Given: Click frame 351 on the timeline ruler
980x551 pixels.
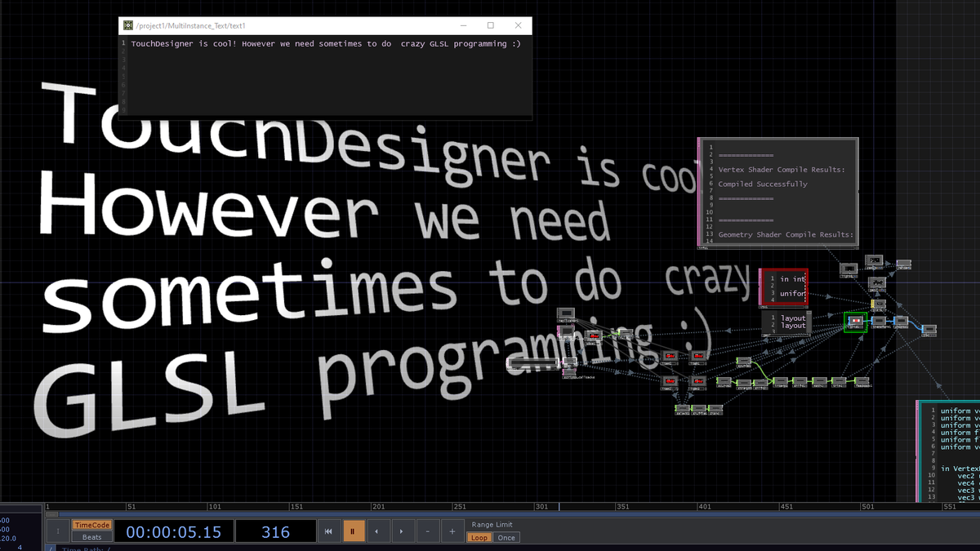Looking at the screenshot, I should click(x=623, y=507).
